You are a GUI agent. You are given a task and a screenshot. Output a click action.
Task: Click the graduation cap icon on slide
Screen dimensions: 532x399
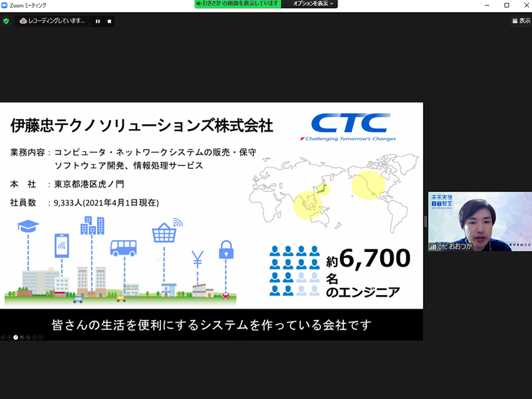click(28, 225)
